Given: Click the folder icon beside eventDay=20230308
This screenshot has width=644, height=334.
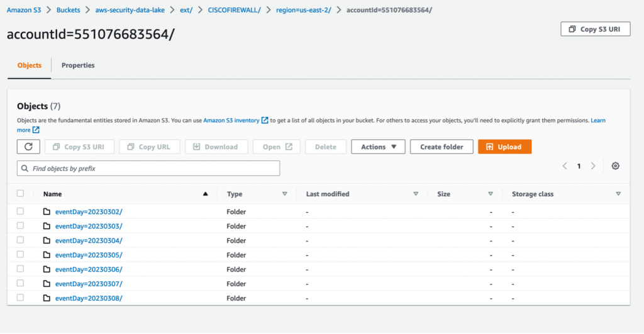Looking at the screenshot, I should (x=47, y=298).
